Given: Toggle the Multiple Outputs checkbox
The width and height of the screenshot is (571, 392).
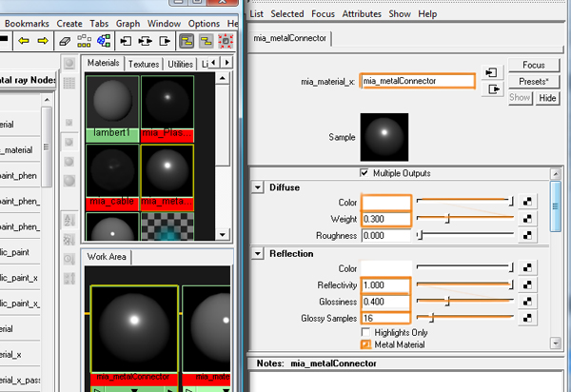Looking at the screenshot, I should point(364,172).
